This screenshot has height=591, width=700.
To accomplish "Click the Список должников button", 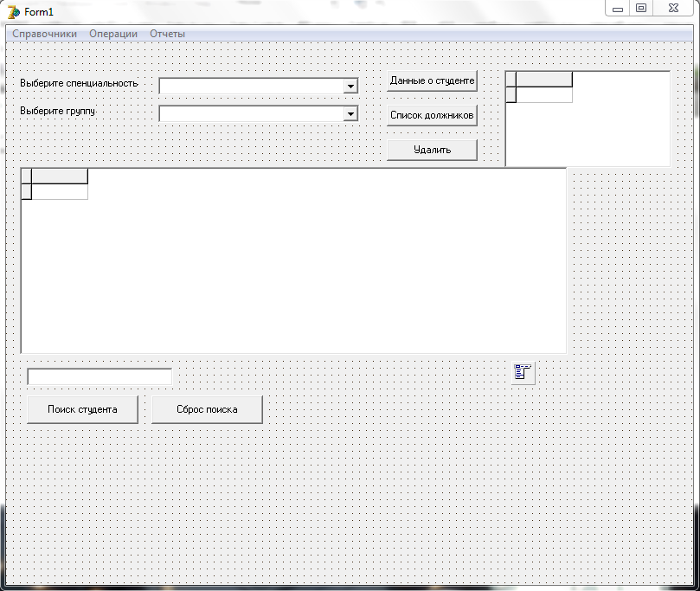I will (432, 115).
